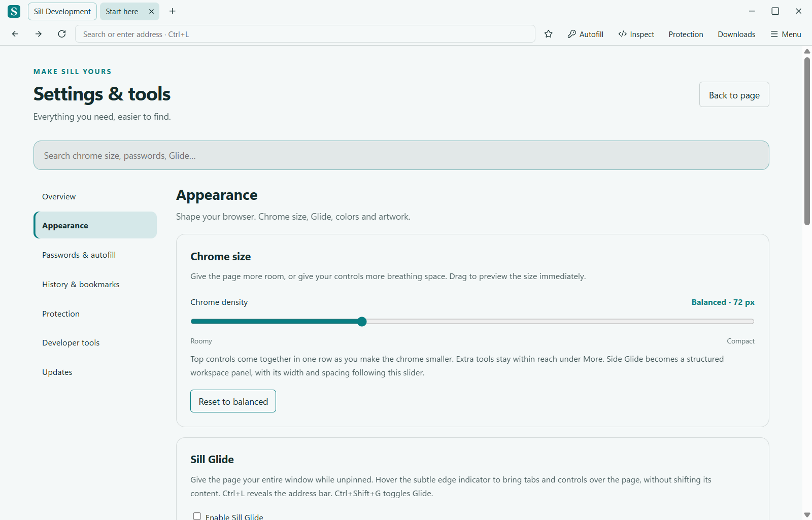Screen dimensions: 812x520
Task: Reload the page with the refresh icon
Action: [x=62, y=34]
